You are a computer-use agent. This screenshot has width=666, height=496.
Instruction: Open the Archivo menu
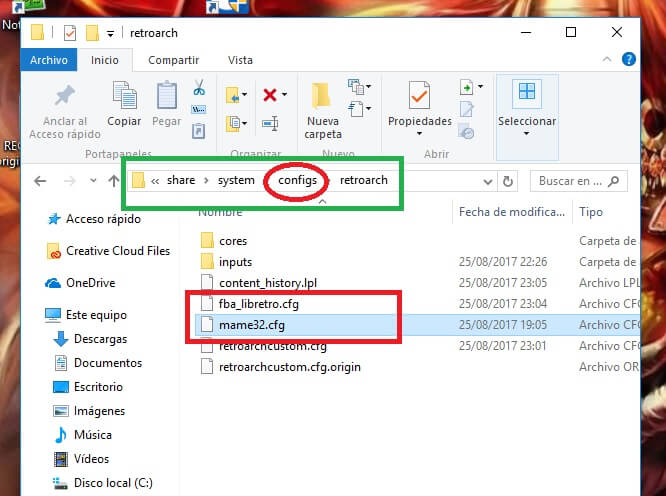pyautogui.click(x=49, y=60)
